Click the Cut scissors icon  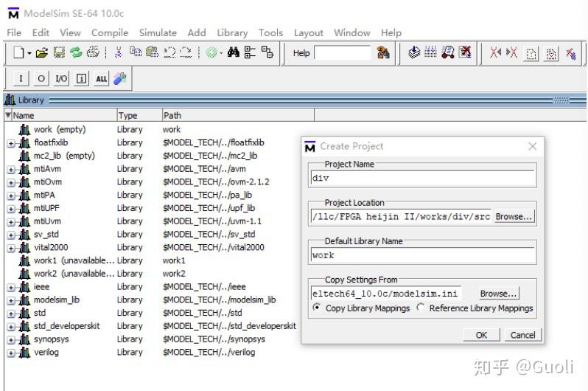119,52
